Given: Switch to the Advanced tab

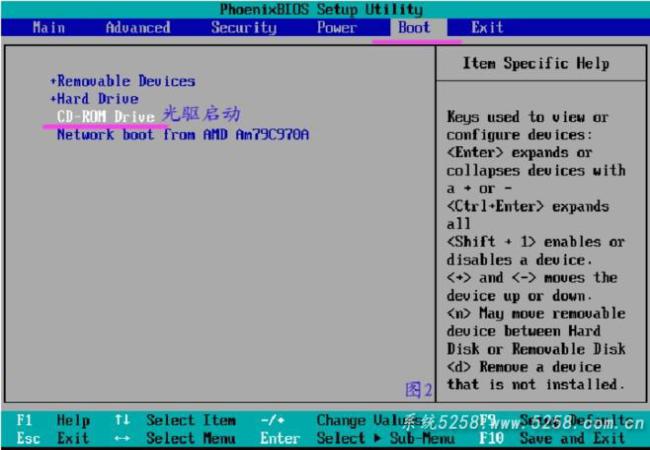Looking at the screenshot, I should (x=138, y=28).
